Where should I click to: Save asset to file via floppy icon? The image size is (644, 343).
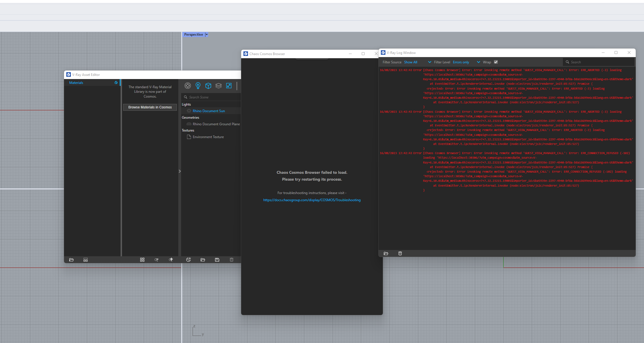pyautogui.click(x=217, y=260)
